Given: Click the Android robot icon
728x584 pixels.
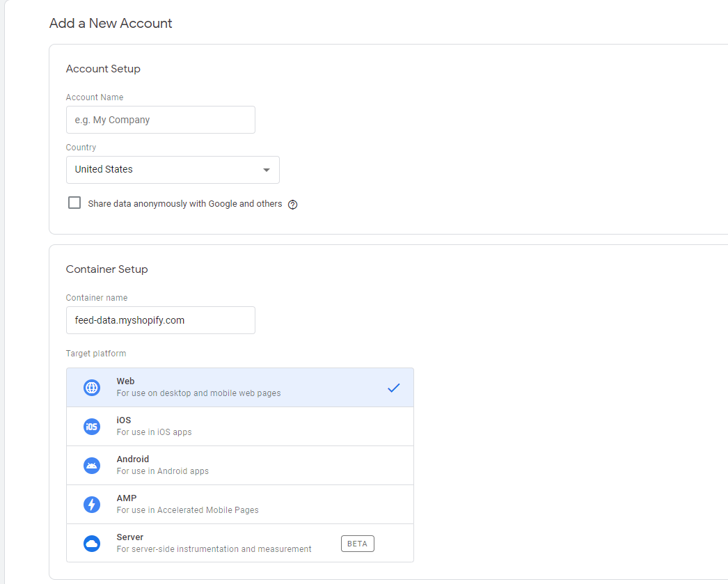Looking at the screenshot, I should point(92,466).
